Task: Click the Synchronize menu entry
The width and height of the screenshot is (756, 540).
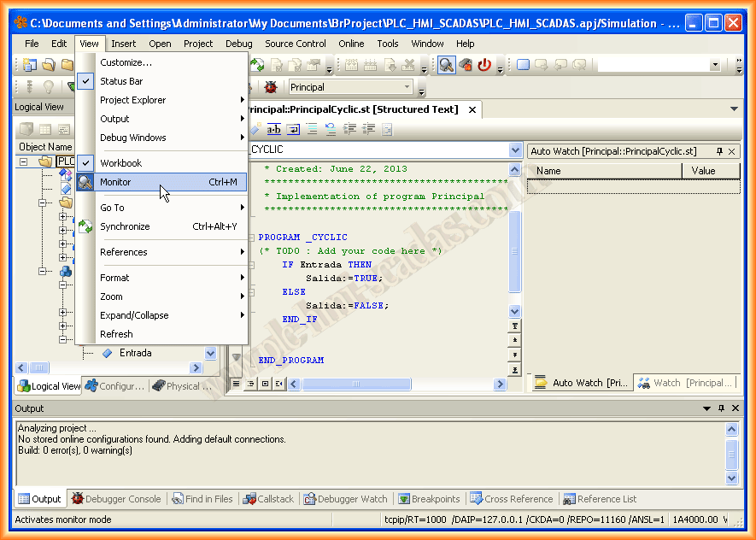Action: point(125,226)
